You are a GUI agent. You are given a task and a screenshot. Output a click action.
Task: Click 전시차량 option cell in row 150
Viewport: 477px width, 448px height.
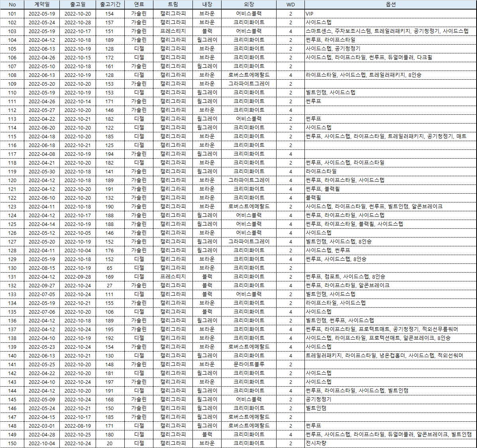point(391,444)
